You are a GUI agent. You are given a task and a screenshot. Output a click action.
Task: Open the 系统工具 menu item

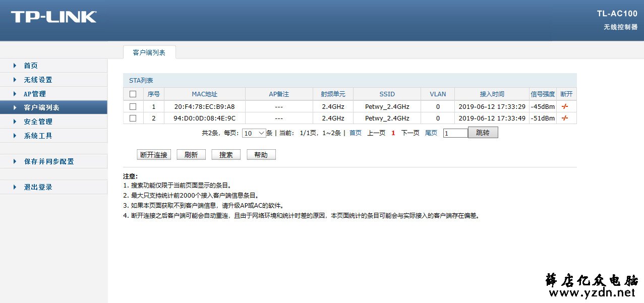coord(38,136)
